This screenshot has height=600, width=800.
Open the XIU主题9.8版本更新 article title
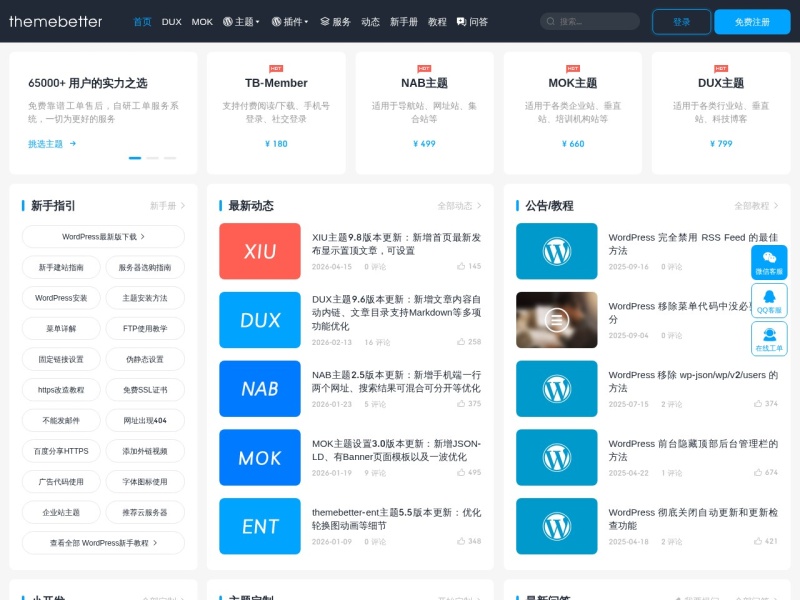(x=396, y=244)
